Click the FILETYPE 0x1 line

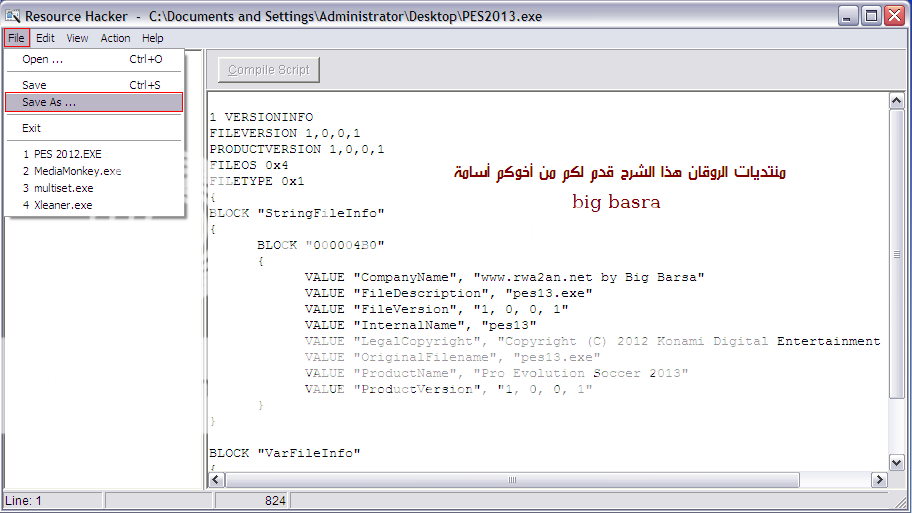(x=256, y=181)
